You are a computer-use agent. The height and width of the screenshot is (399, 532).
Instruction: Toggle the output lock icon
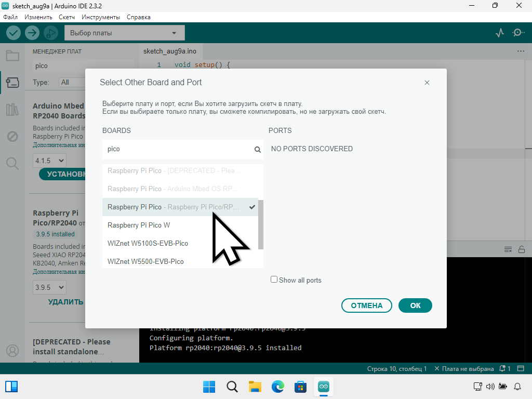(522, 250)
